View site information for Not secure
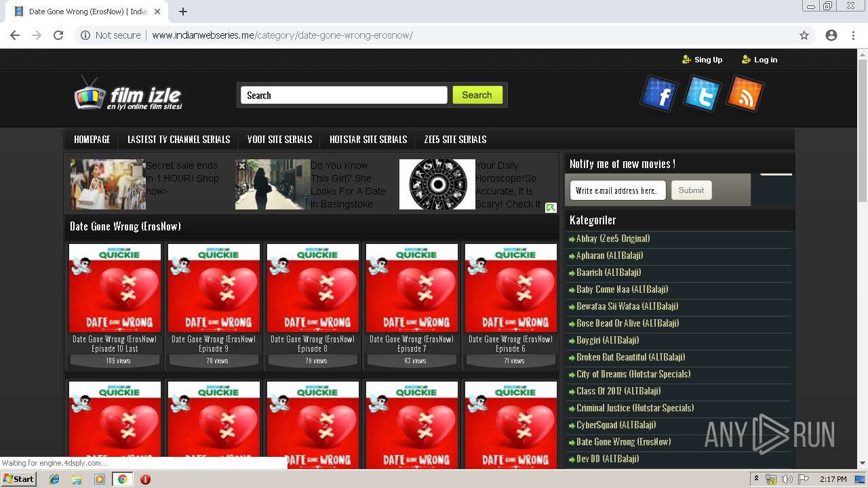The width and height of the screenshot is (868, 488). coord(111,35)
